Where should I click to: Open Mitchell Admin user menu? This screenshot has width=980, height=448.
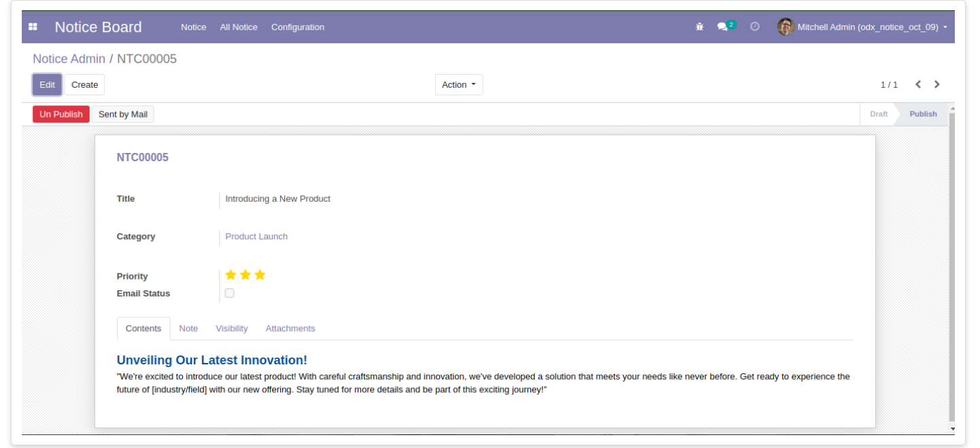(862, 27)
